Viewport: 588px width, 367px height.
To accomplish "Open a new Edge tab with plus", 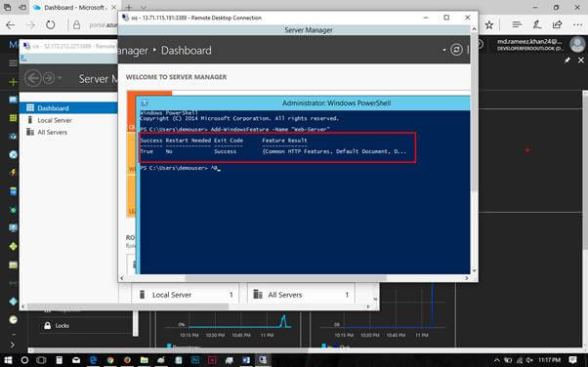I will (x=129, y=7).
